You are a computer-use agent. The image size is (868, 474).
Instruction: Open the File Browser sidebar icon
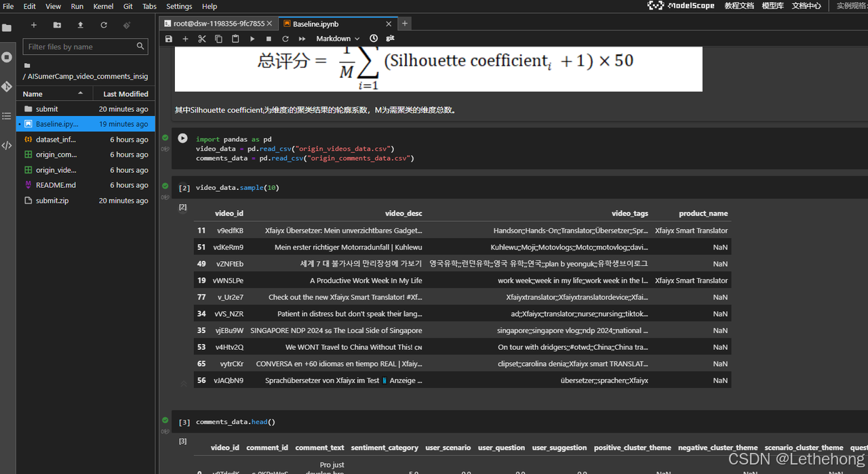pyautogui.click(x=7, y=28)
